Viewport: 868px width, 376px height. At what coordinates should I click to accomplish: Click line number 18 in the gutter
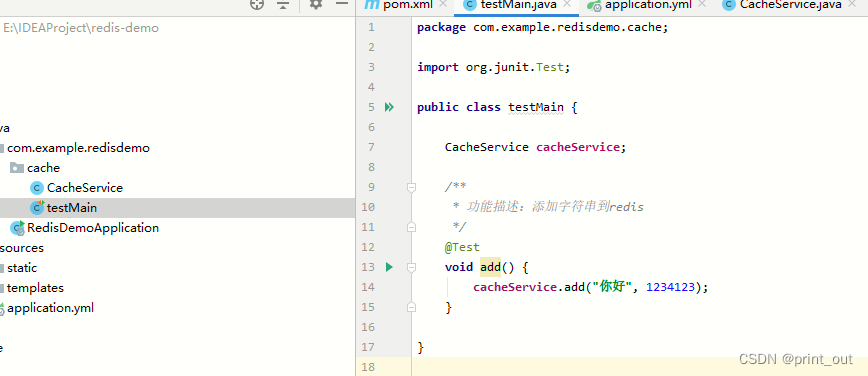click(x=368, y=367)
